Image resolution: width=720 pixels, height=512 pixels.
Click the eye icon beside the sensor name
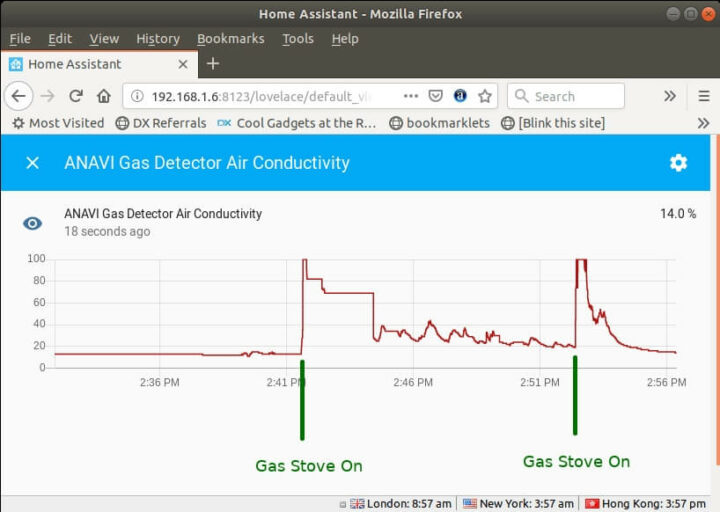[32, 223]
